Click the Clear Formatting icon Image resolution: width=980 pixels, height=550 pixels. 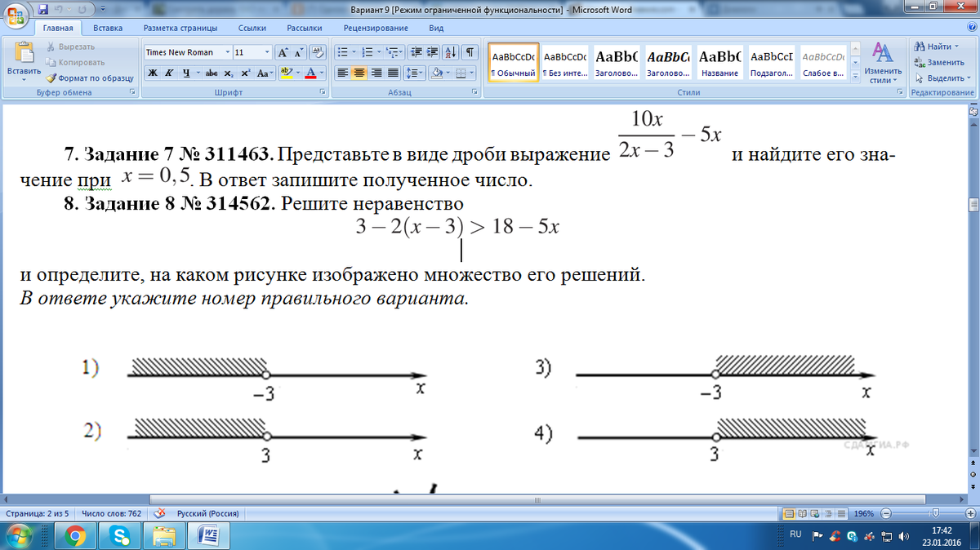point(317,52)
